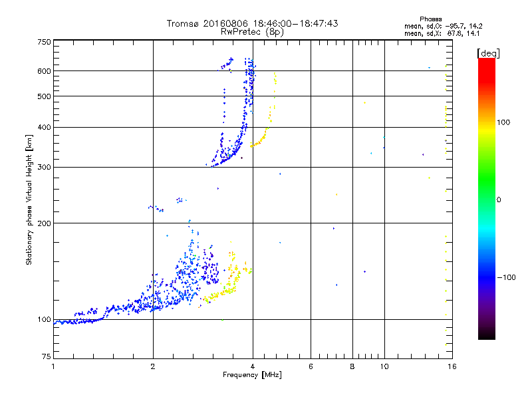Screen dimensions: 532x399
Task: Click the y-axis tick label '100'
Action: [44, 319]
